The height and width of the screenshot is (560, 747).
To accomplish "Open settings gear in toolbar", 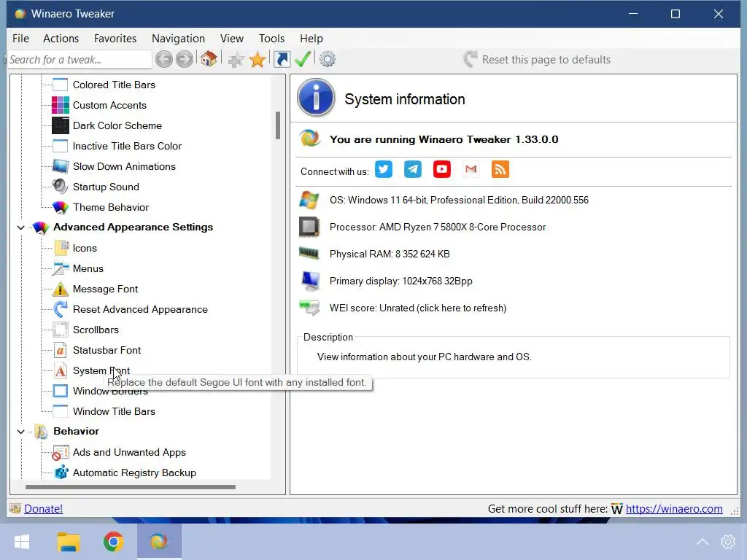I will click(x=328, y=59).
